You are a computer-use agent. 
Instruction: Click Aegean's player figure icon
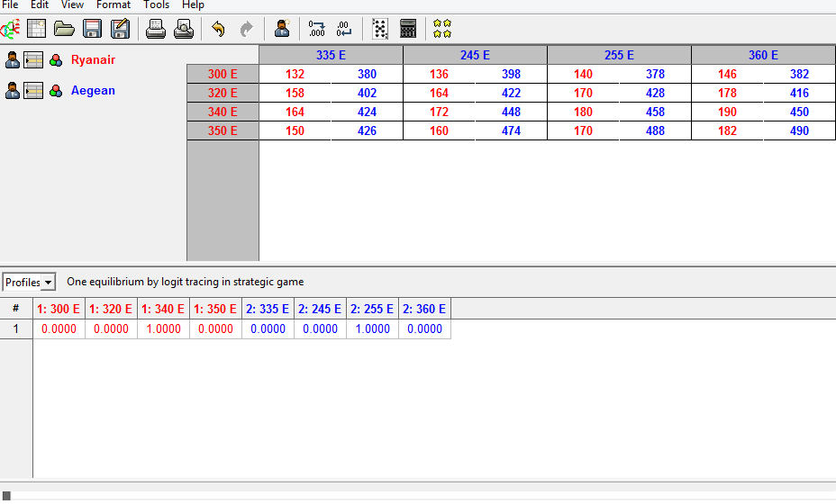coord(13,91)
